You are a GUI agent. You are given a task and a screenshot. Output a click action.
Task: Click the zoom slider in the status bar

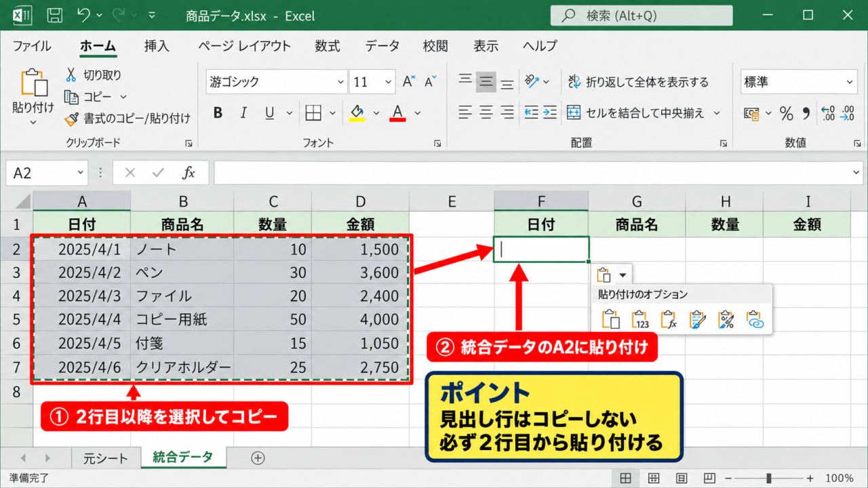point(768,478)
